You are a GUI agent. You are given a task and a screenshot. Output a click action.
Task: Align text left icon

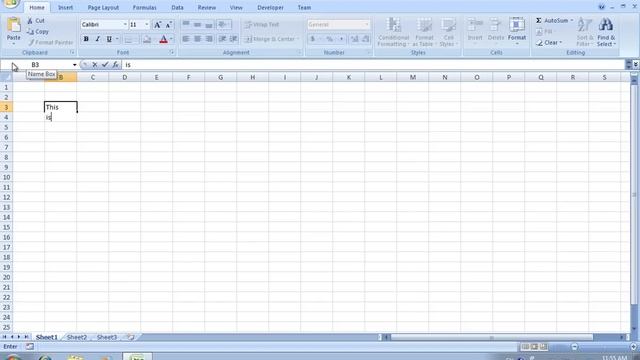[186, 39]
